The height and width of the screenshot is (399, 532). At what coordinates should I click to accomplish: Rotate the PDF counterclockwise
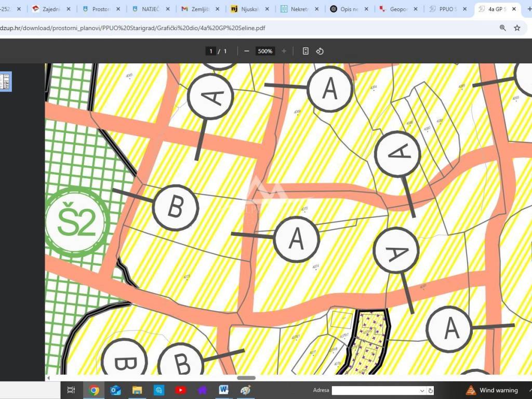(x=320, y=51)
